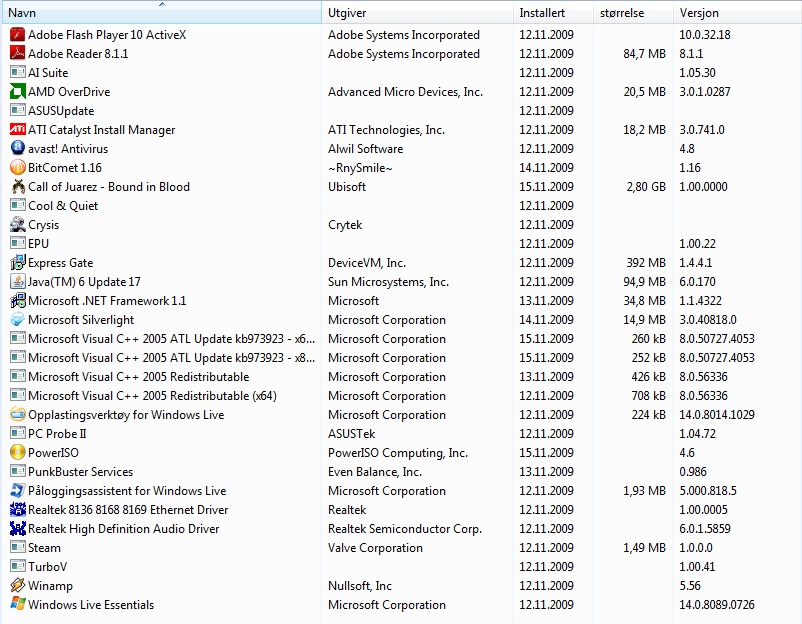The width and height of the screenshot is (802, 624).
Task: Click the Microsoft .NET Framework 1.1 icon
Action: 17,301
